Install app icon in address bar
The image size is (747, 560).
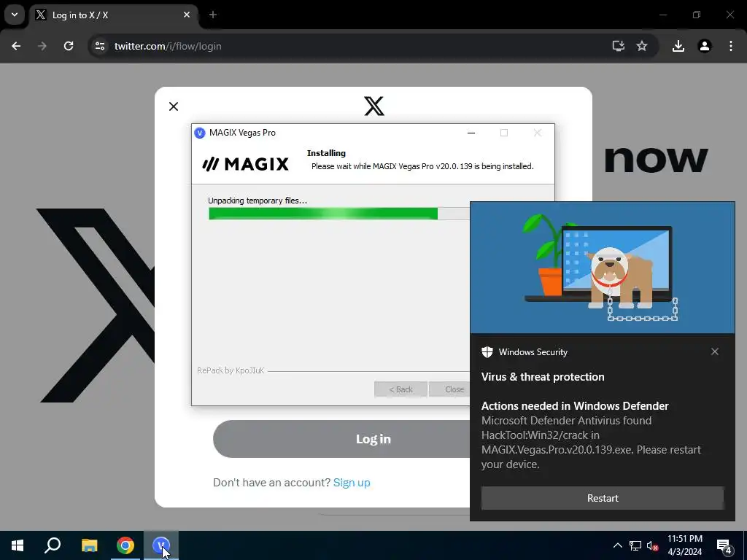pos(619,46)
